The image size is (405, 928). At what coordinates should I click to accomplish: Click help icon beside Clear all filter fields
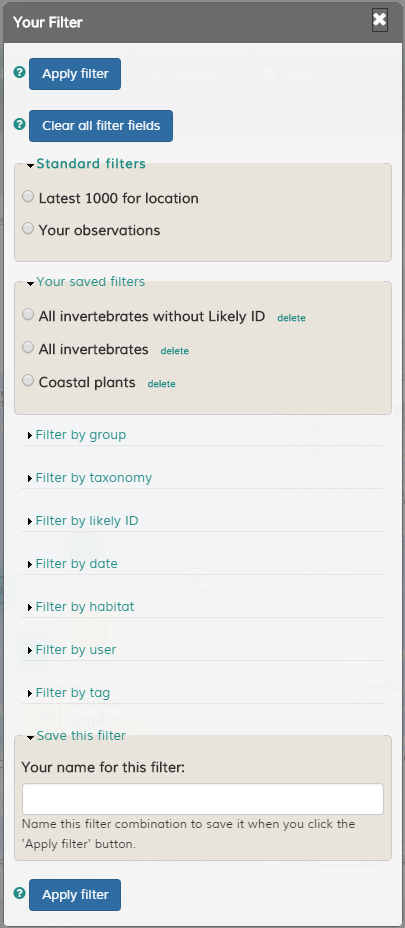click(20, 124)
